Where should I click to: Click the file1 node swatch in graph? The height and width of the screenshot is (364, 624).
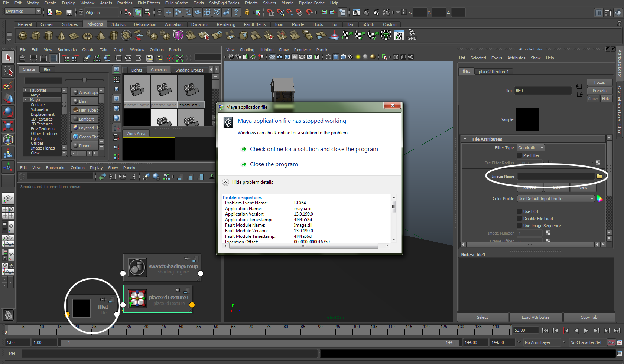[81, 308]
